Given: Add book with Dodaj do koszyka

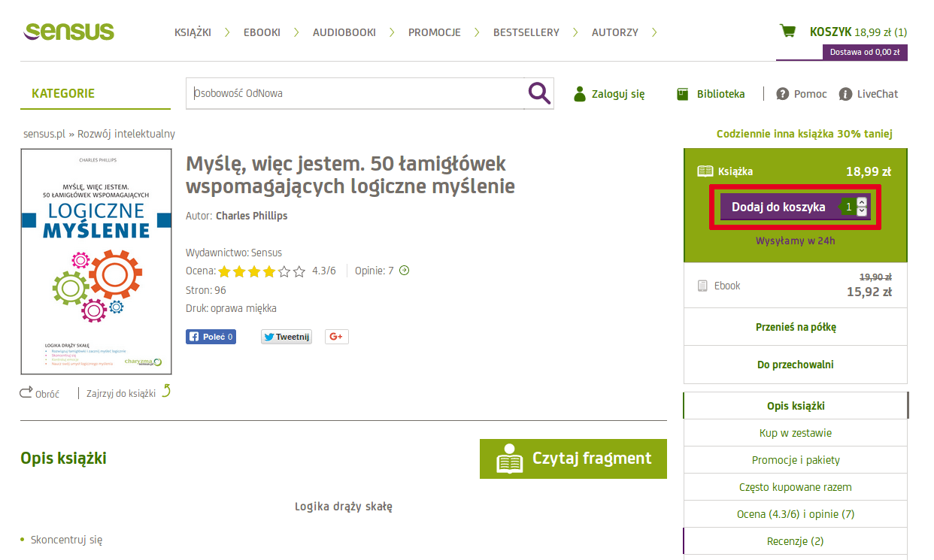Looking at the screenshot, I should [x=778, y=207].
